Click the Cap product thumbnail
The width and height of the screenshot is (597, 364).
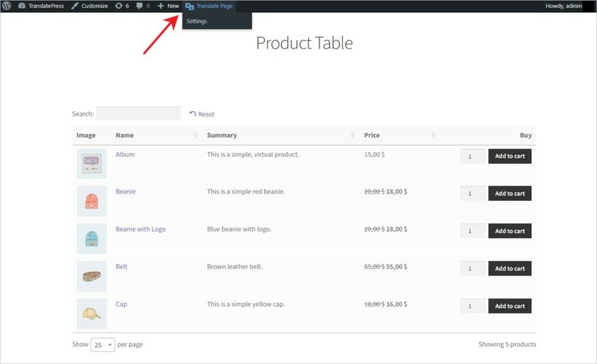coord(92,314)
